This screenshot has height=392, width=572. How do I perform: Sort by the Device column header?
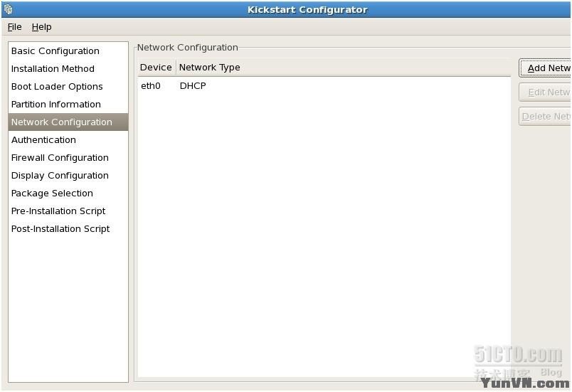coord(157,68)
